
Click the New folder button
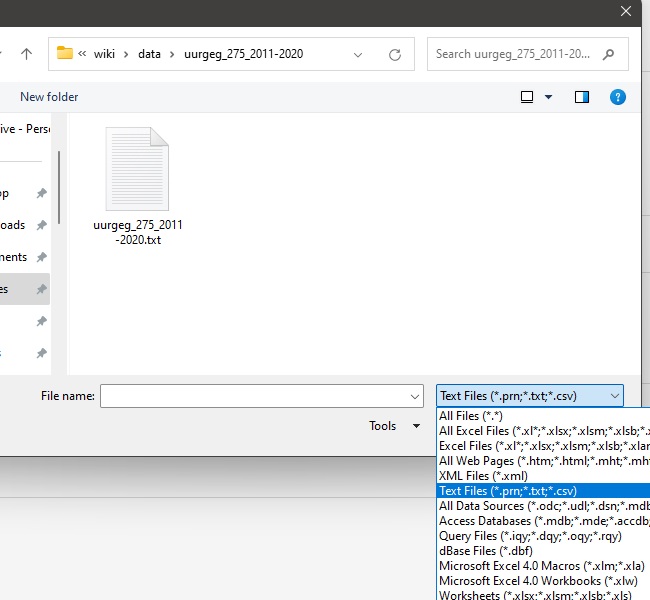(x=49, y=97)
